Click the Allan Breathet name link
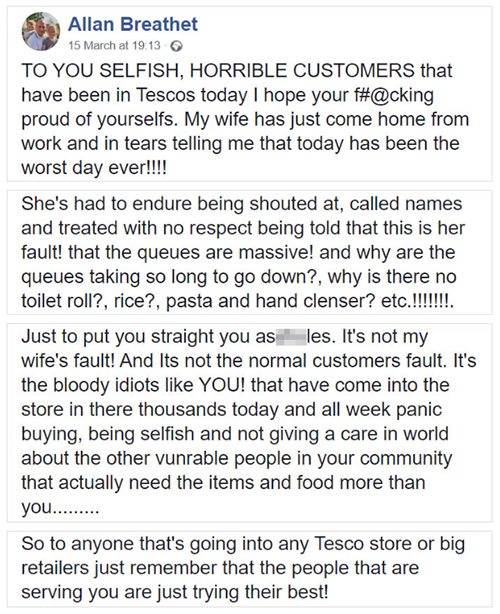 133,24
